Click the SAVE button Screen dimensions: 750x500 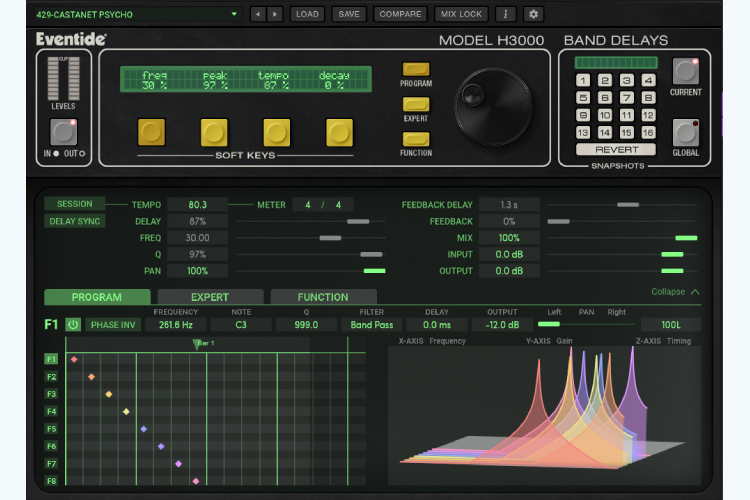point(349,14)
